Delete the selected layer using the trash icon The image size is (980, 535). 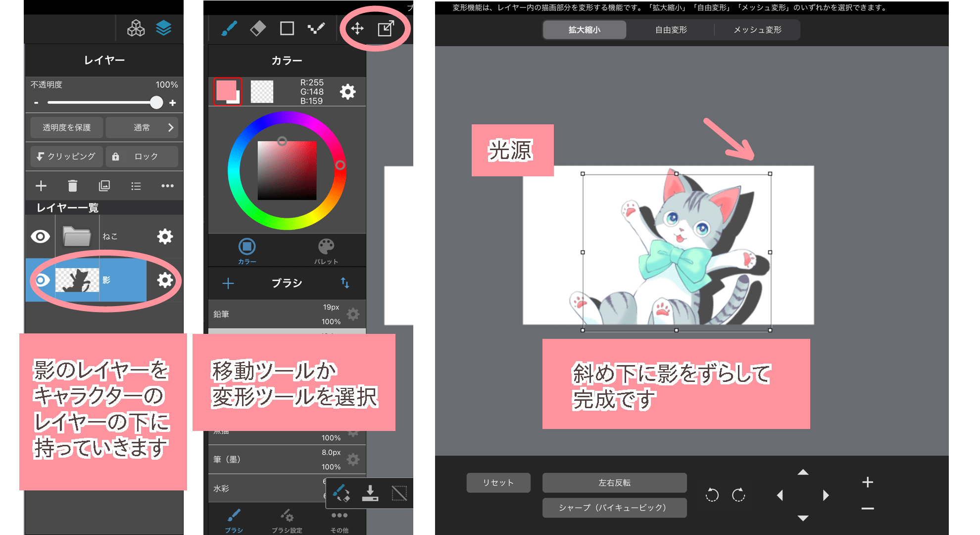(73, 186)
